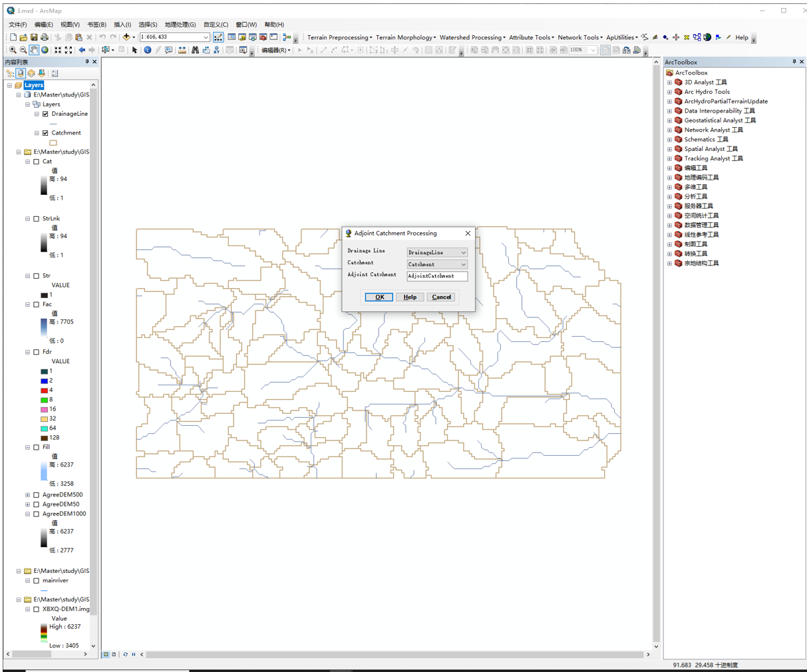Expand the Arc Hydro Tools toolbox
The height and width of the screenshot is (672, 807).
pos(669,91)
